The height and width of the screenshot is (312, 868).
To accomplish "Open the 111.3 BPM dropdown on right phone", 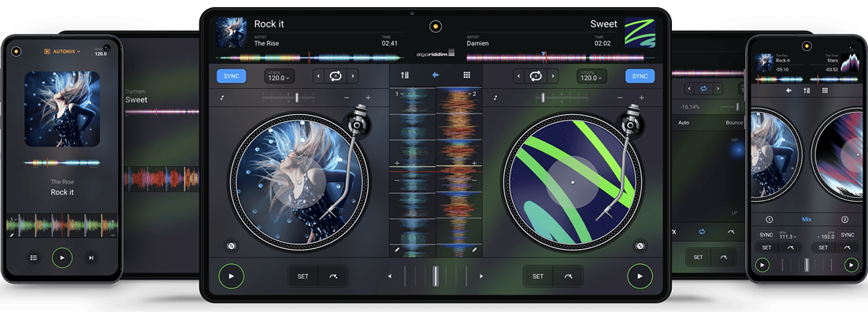I will coord(788,235).
